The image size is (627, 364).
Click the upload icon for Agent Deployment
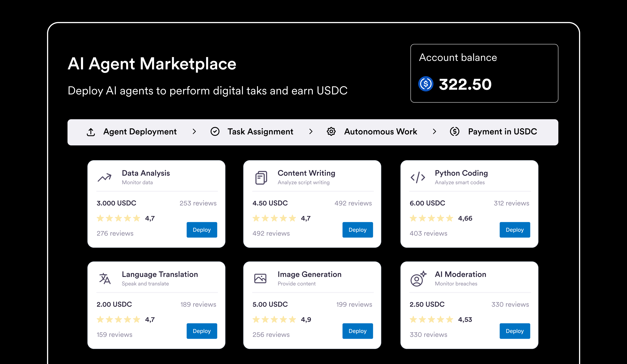pos(91,132)
